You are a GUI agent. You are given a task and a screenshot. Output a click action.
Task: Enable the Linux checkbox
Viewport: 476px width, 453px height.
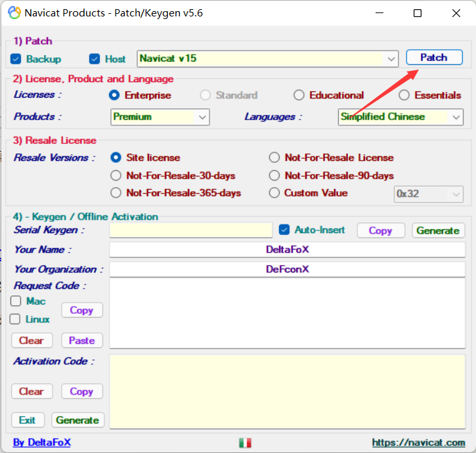(x=16, y=319)
